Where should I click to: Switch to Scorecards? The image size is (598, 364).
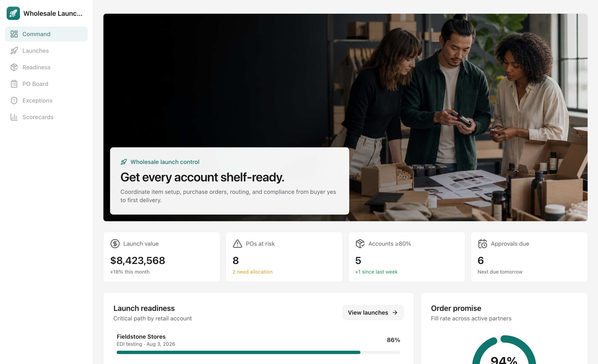click(x=46, y=117)
